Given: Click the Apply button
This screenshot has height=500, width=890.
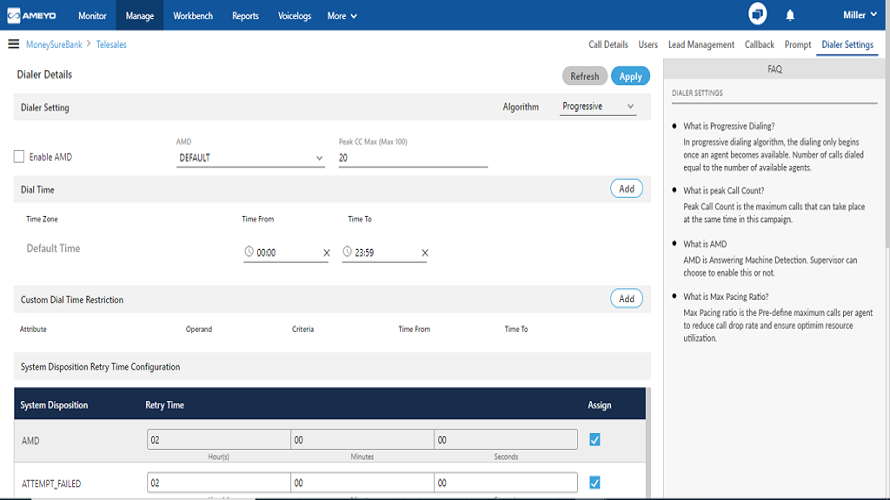Looking at the screenshot, I should [630, 76].
